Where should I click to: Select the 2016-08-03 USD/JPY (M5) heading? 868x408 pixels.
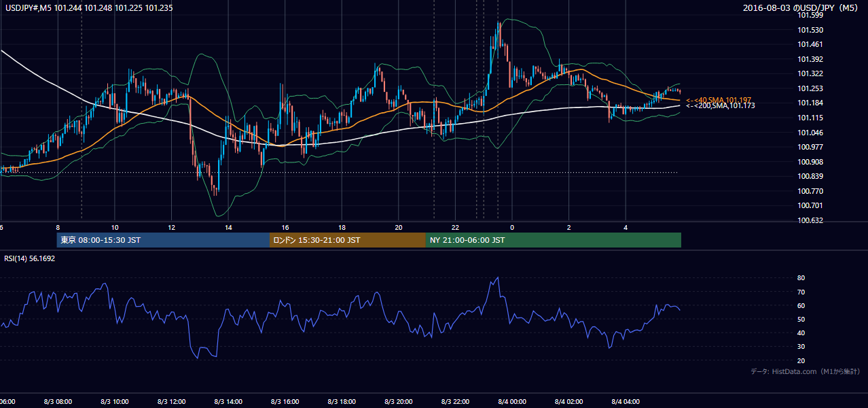coord(801,8)
